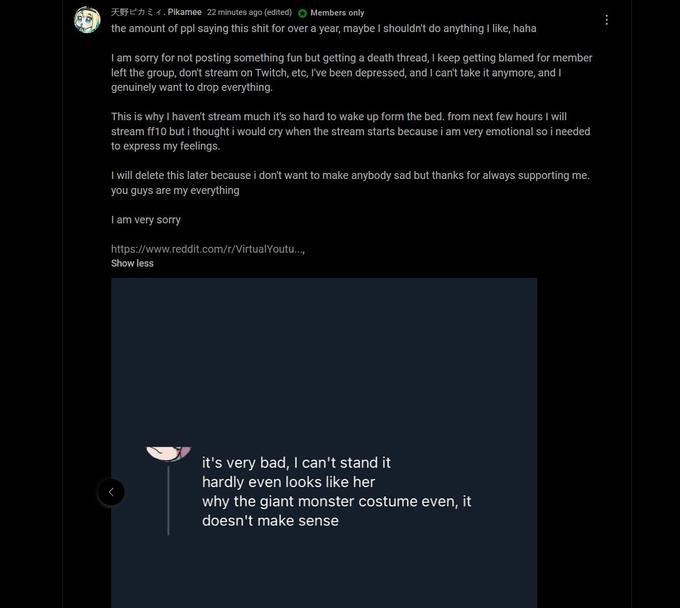Click the line 'hardly even looks like her'
Screen dimensions: 680x608
point(288,482)
